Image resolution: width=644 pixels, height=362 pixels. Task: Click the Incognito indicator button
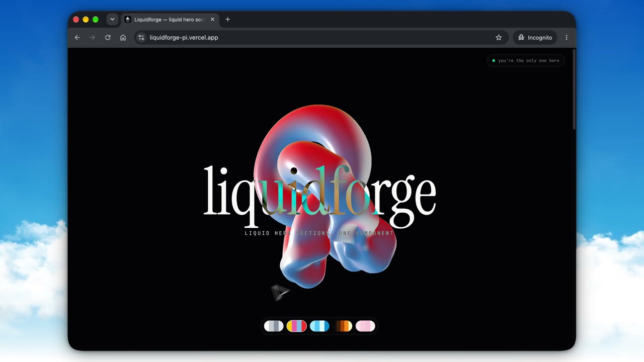point(535,37)
